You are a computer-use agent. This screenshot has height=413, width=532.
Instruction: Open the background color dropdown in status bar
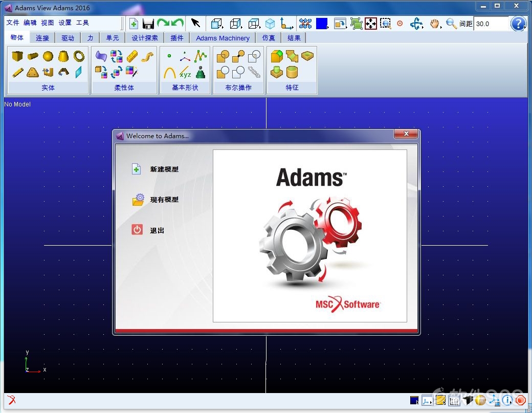415,400
